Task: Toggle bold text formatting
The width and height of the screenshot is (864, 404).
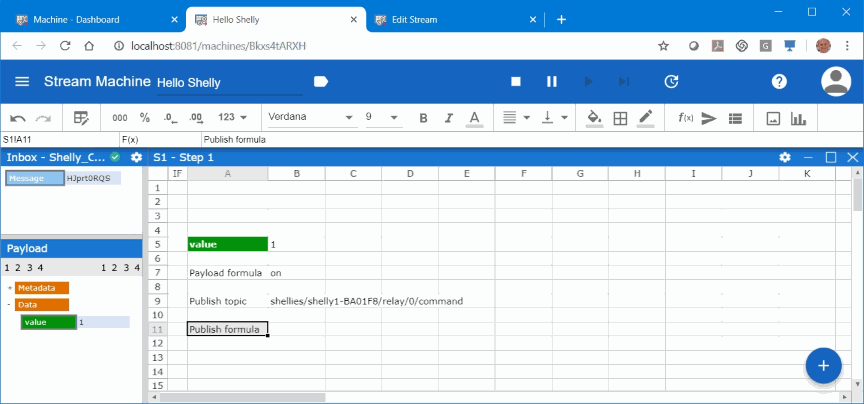Action: (x=423, y=118)
